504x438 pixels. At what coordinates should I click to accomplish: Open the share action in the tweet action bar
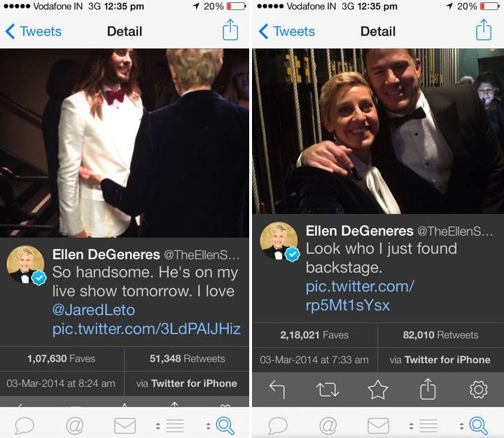(428, 390)
